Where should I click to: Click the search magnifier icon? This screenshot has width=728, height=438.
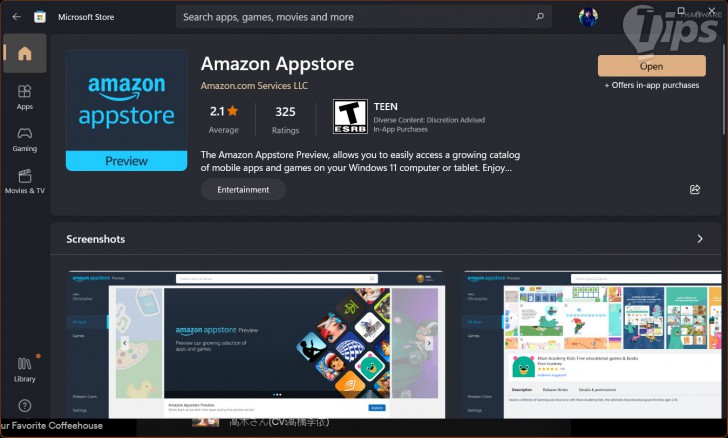[540, 17]
